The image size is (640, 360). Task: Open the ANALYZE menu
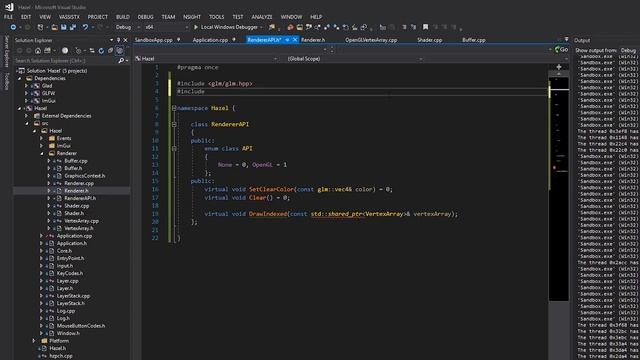(x=262, y=17)
